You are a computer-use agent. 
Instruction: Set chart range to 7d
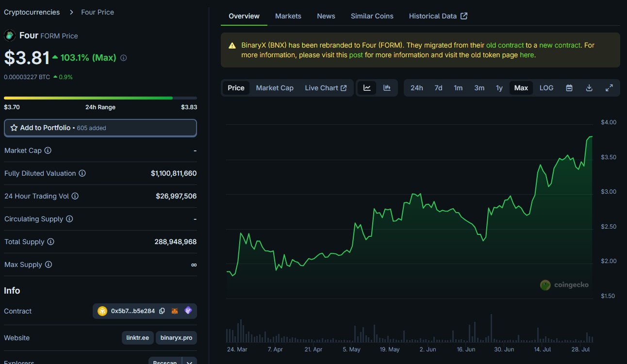pyautogui.click(x=438, y=88)
